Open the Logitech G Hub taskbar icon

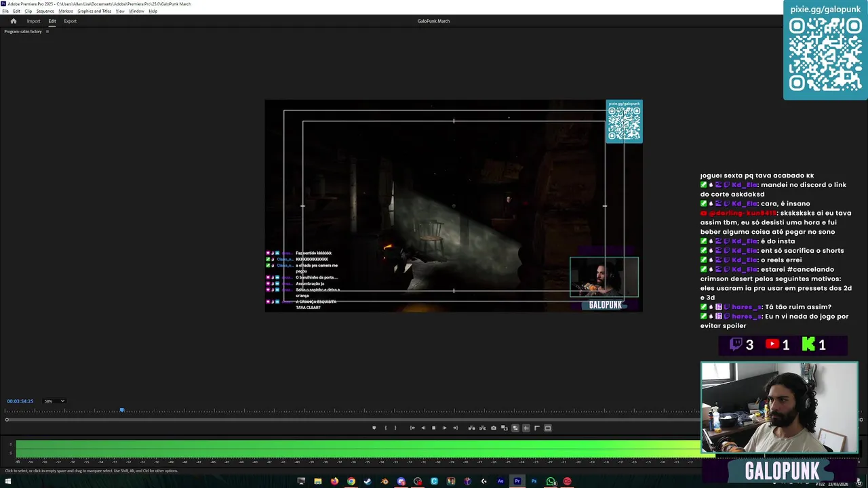pyautogui.click(x=484, y=481)
